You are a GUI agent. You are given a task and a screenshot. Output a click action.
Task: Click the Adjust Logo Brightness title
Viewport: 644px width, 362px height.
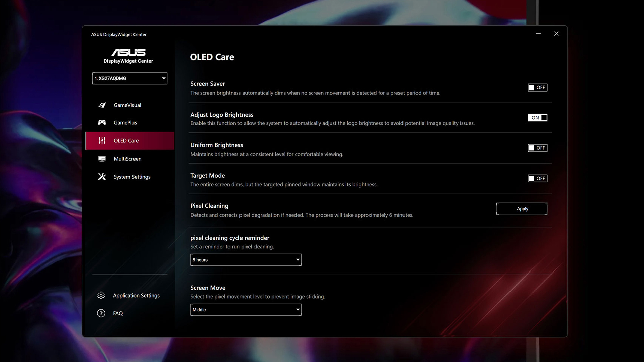point(222,115)
